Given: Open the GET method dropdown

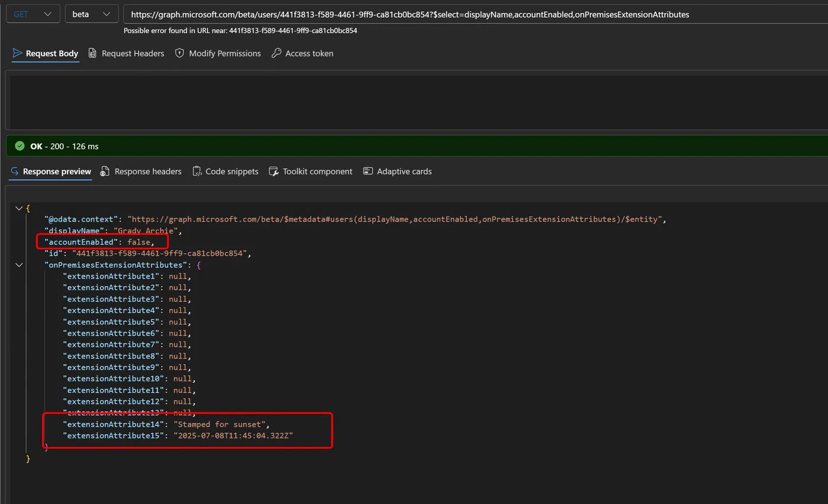Looking at the screenshot, I should [x=33, y=14].
